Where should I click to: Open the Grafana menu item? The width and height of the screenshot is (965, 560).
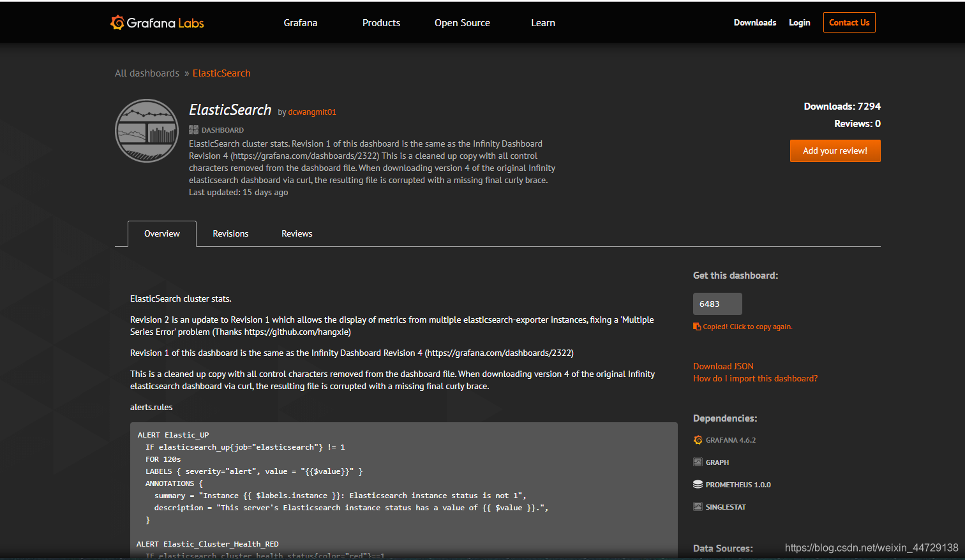click(301, 23)
